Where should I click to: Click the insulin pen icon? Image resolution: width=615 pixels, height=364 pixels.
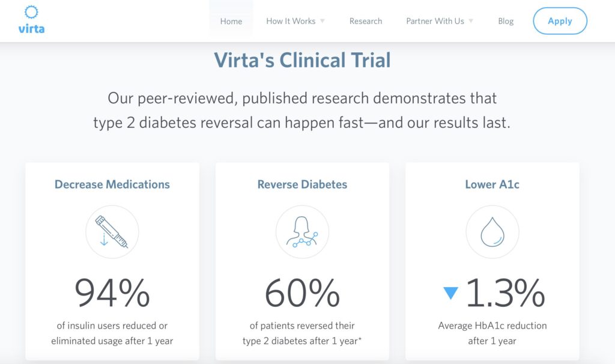pyautogui.click(x=112, y=232)
